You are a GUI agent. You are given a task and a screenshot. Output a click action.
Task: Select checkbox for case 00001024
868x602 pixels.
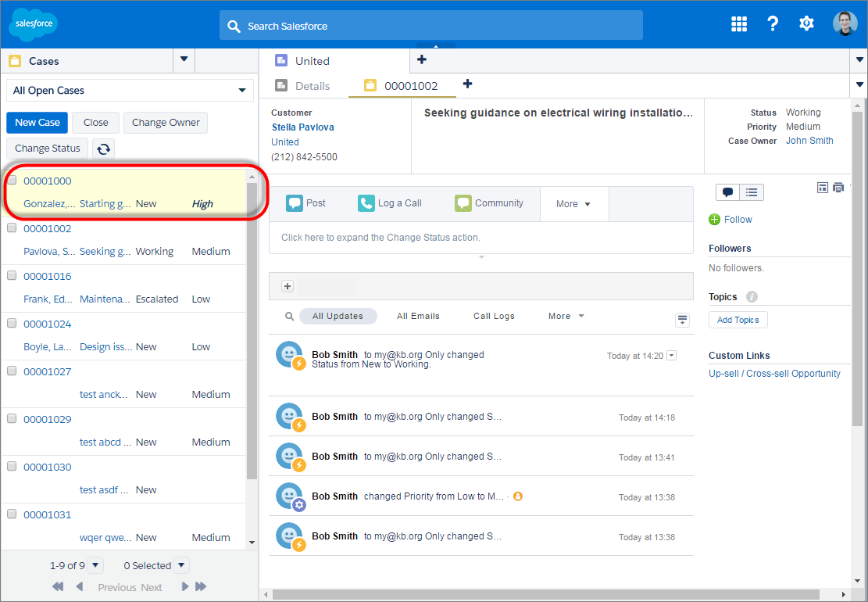pyautogui.click(x=12, y=323)
